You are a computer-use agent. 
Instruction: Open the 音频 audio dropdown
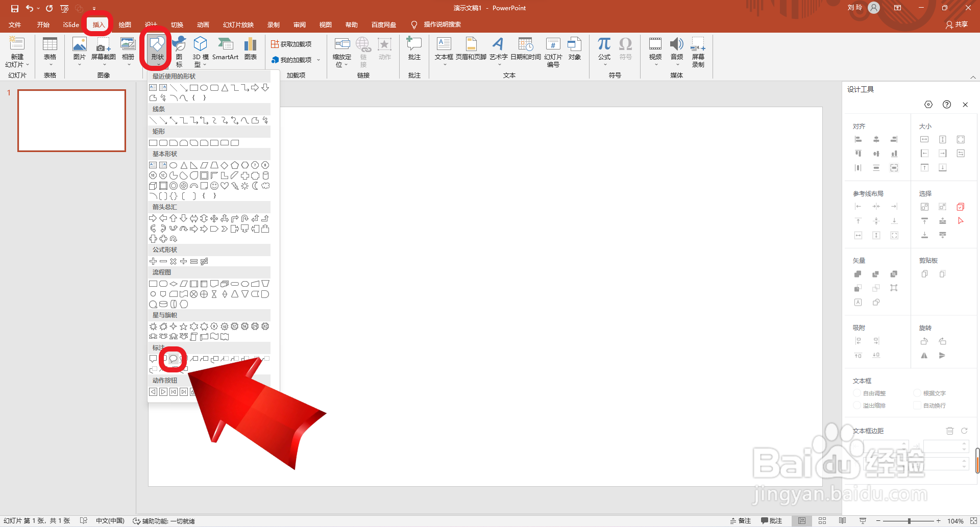pos(677,52)
